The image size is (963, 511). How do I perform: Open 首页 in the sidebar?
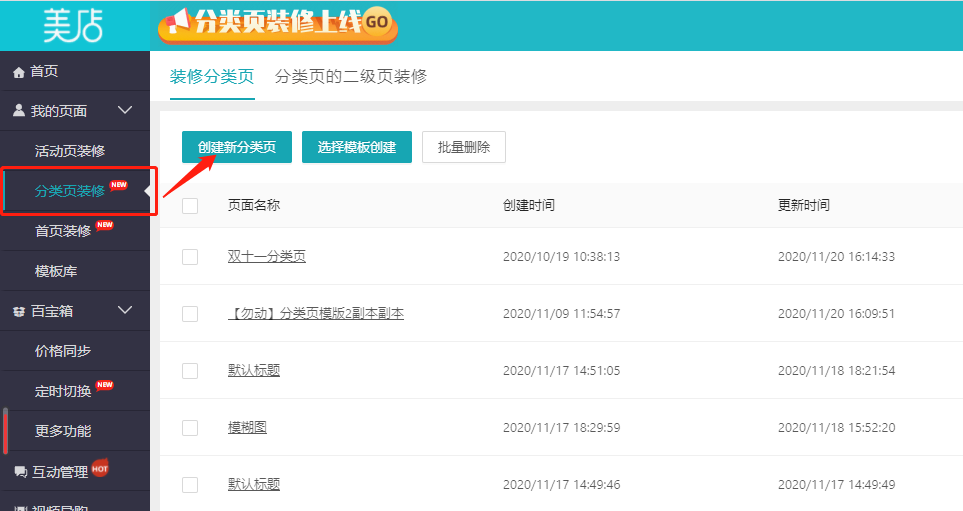44,71
